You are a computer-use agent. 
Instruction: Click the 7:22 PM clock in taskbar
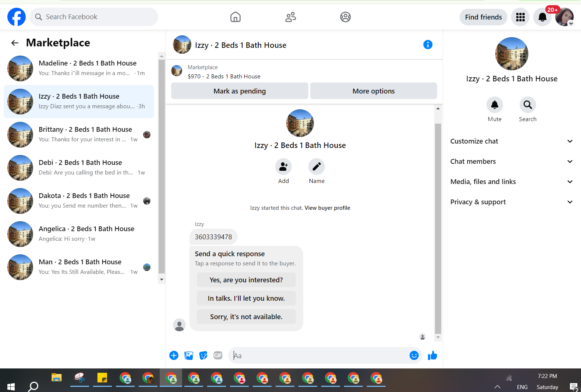(547, 376)
